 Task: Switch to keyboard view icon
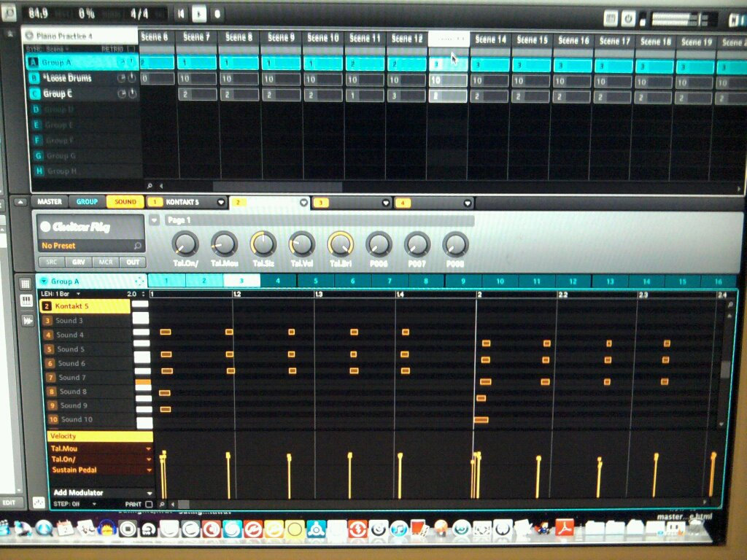(26, 301)
